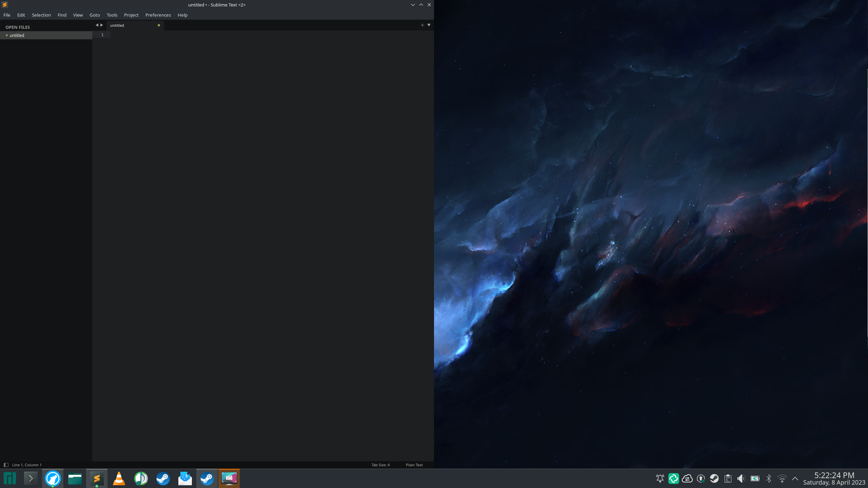Viewport: 868px width, 488px height.
Task: Open the battery and power tray icon
Action: tap(755, 479)
